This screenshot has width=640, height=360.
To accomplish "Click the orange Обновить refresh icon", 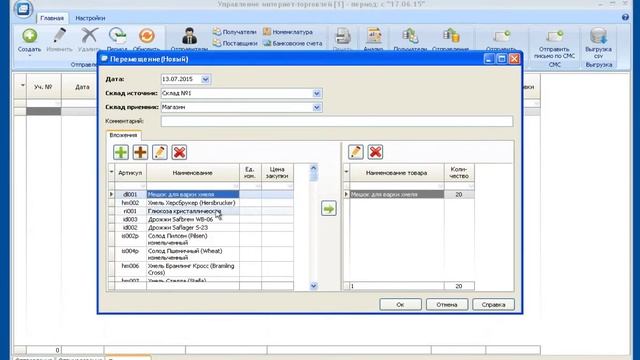I will click(147, 36).
